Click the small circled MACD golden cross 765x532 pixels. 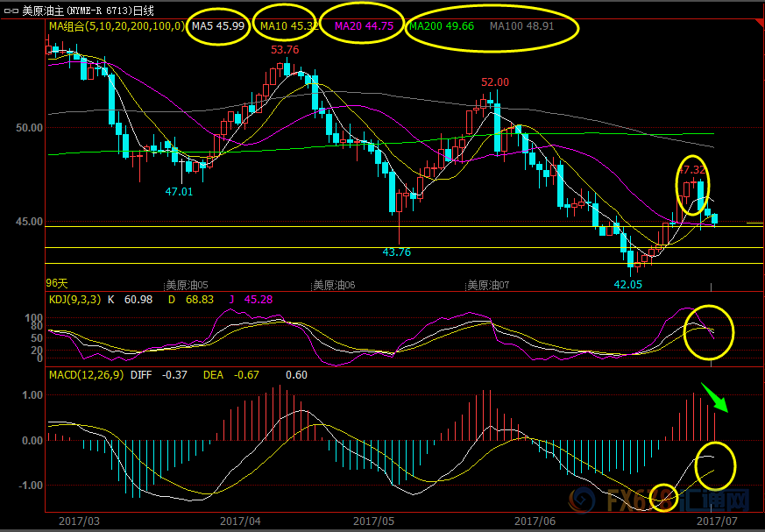click(x=664, y=497)
